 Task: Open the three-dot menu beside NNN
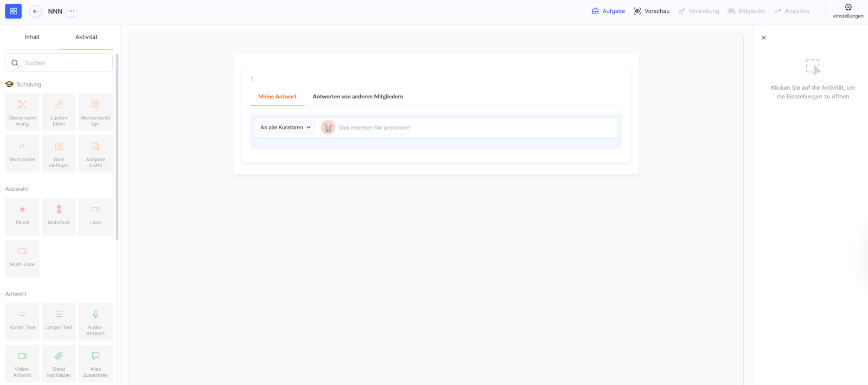coord(72,11)
